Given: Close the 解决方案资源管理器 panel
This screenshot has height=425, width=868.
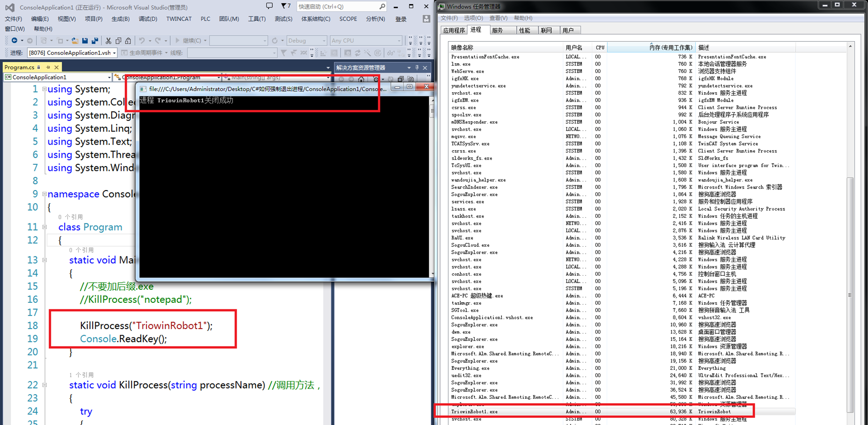Looking at the screenshot, I should point(425,68).
